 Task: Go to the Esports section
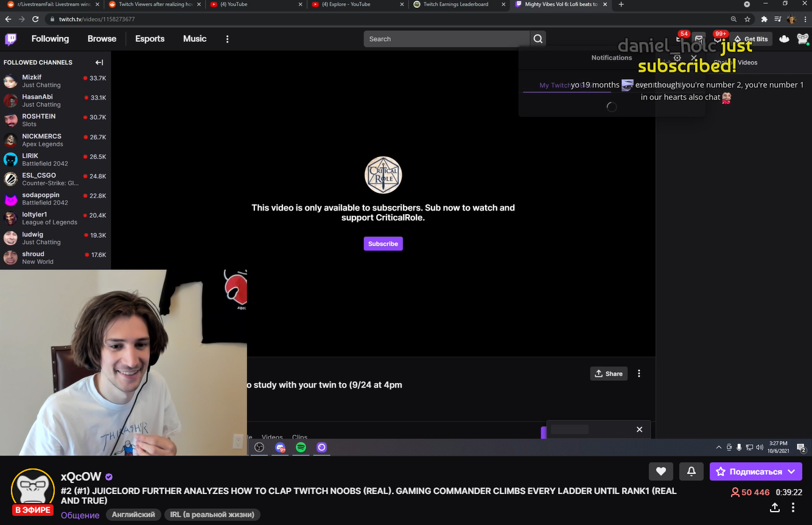(150, 39)
